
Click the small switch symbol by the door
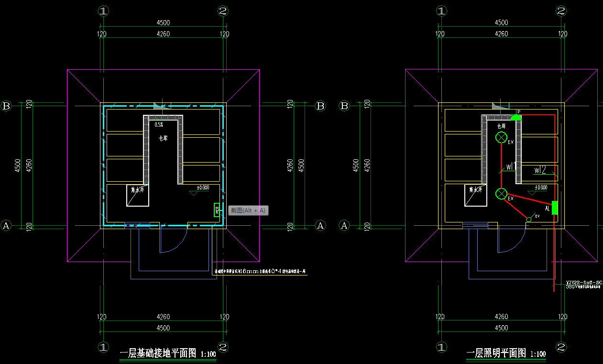pyautogui.click(x=528, y=220)
